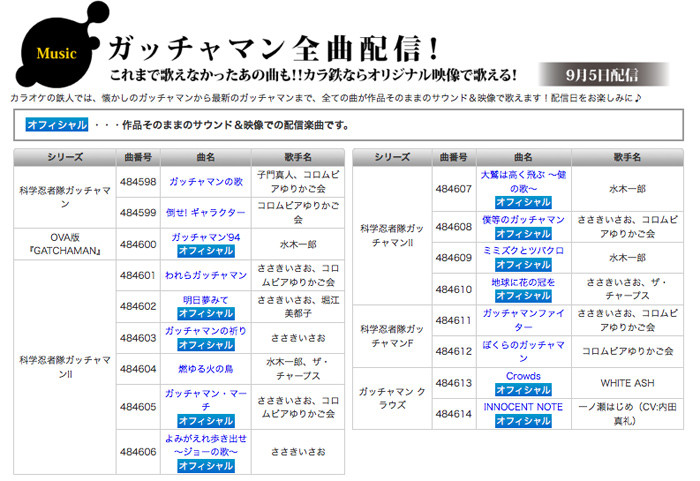Open the INNOCENT NOTE song link
700x481 pixels.
tap(523, 407)
